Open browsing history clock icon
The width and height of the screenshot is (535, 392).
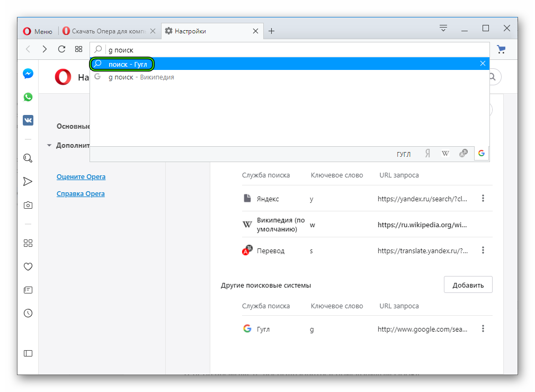28,313
